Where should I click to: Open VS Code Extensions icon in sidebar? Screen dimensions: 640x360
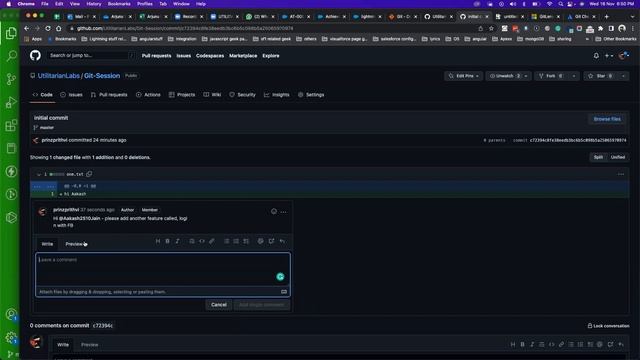pyautogui.click(x=11, y=125)
